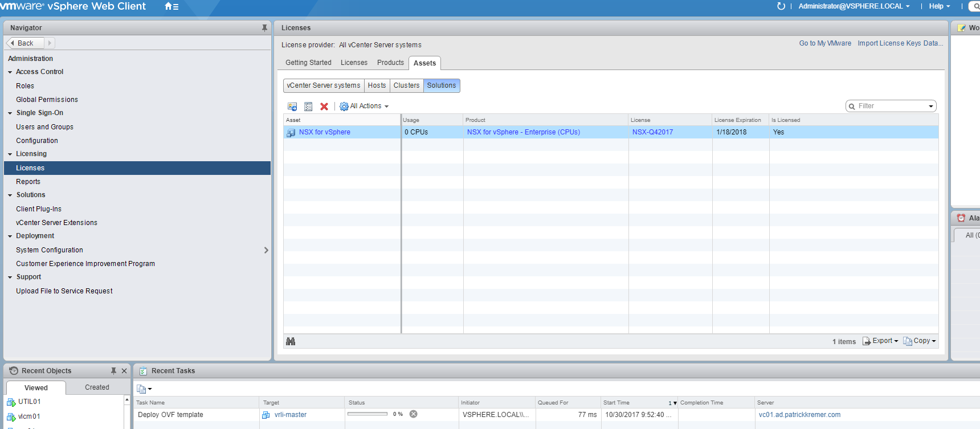
Task: Open the Created tab in Recent Objects
Action: coord(97,387)
